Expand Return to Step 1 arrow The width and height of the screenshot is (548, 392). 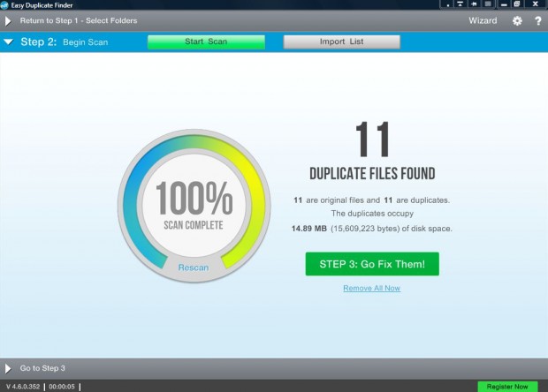click(8, 21)
